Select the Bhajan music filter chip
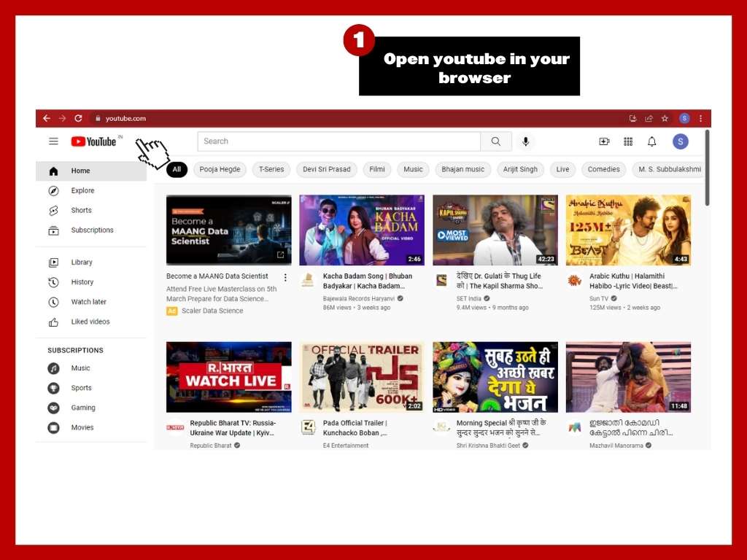Viewport: 747px width, 560px height. tap(462, 169)
